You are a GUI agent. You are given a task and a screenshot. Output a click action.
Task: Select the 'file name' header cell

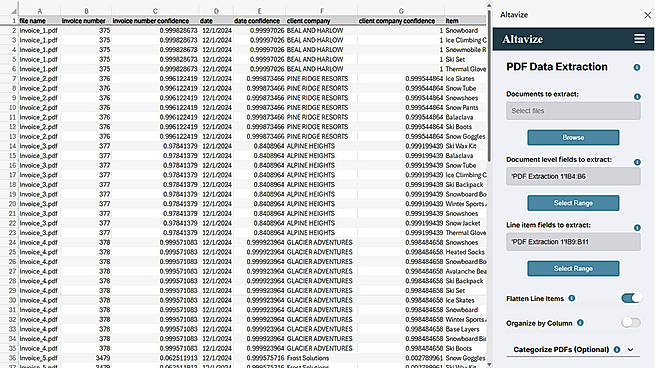tap(40, 20)
